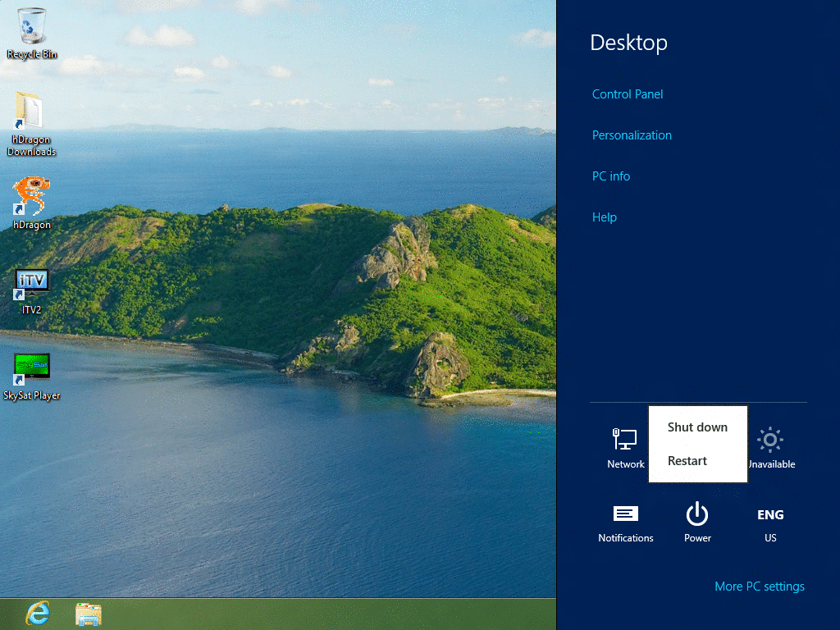840x630 pixels.
Task: Open the Recycle Bin desktop icon
Action: click(32, 33)
